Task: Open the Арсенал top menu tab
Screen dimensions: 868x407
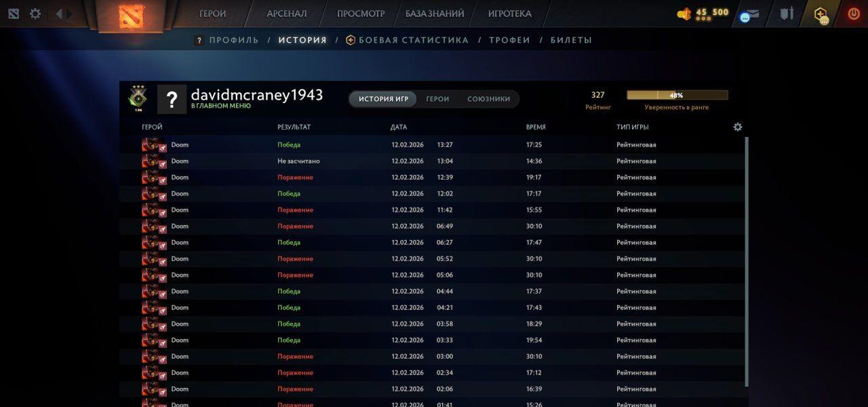Action: point(286,14)
